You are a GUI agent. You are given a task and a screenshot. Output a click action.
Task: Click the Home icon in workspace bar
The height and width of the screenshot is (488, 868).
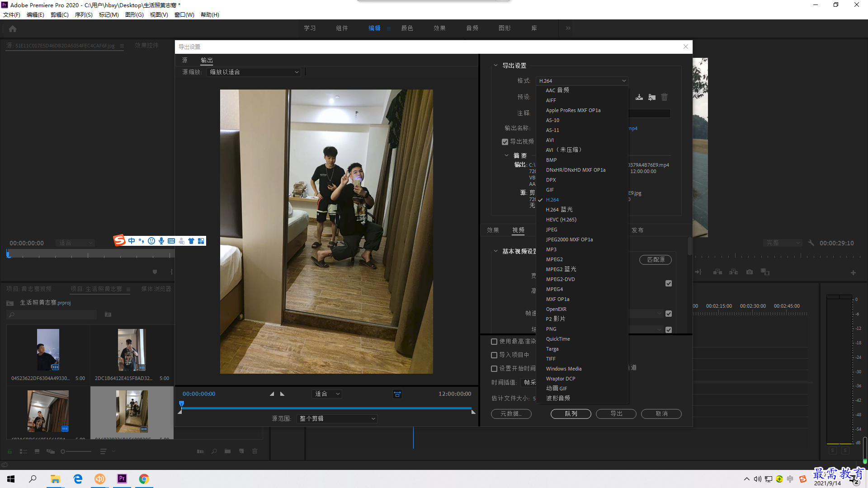tap(13, 28)
